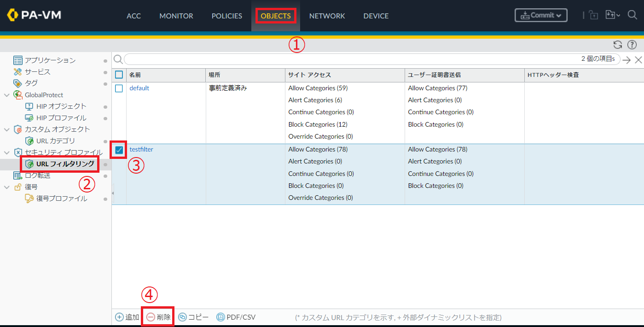Click the refresh icon in the top right
Screen dimensions: 644x327
[618, 45]
